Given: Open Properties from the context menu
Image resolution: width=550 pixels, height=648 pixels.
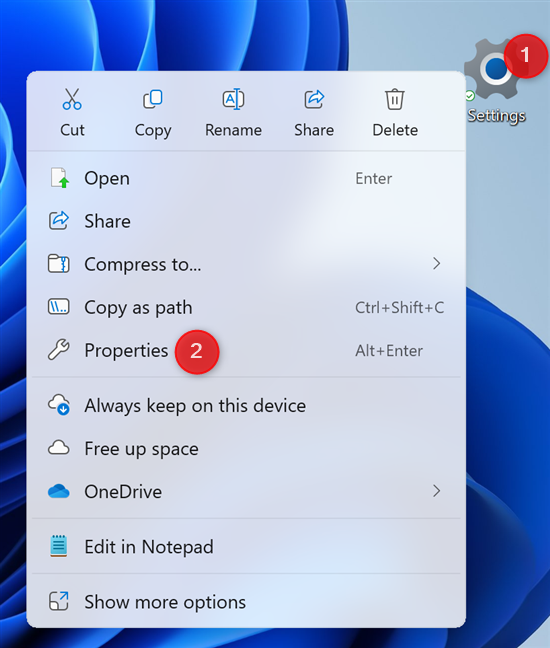Looking at the screenshot, I should click(246, 350).
